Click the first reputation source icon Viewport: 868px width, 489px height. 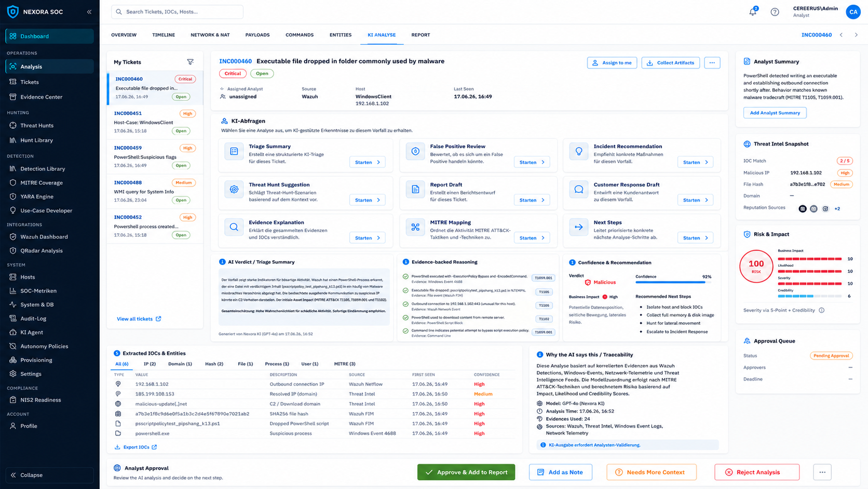803,208
